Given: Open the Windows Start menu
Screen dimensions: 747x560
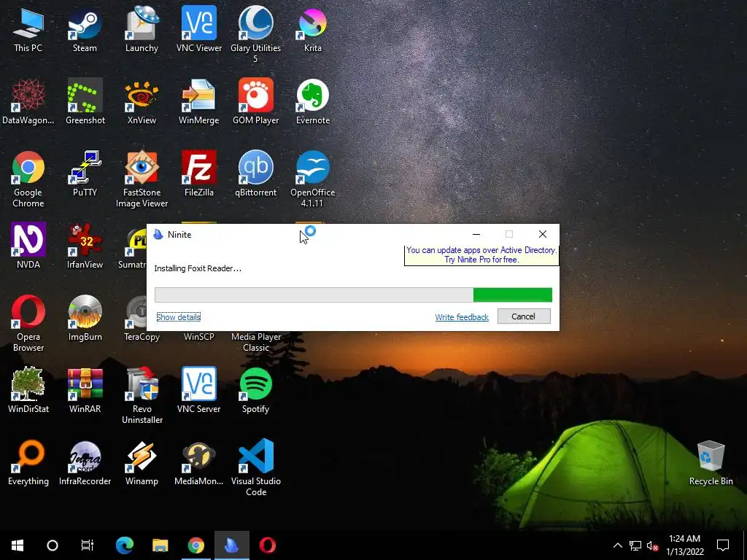Looking at the screenshot, I should (18, 545).
